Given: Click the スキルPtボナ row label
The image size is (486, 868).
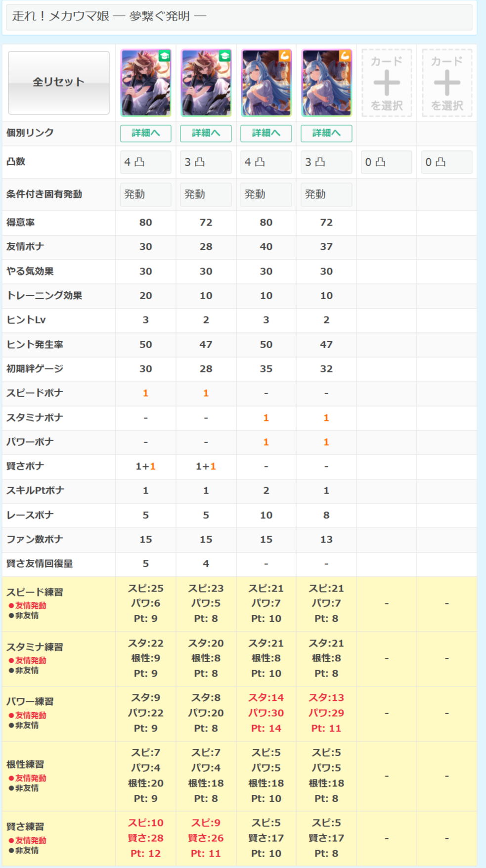Looking at the screenshot, I should click(35, 491).
